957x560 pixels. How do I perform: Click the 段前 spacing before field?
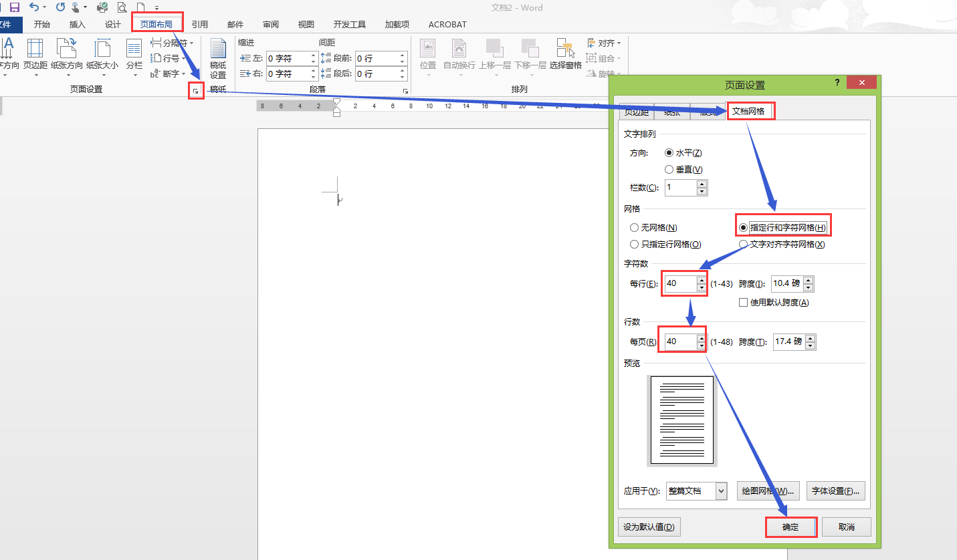pyautogui.click(x=381, y=58)
